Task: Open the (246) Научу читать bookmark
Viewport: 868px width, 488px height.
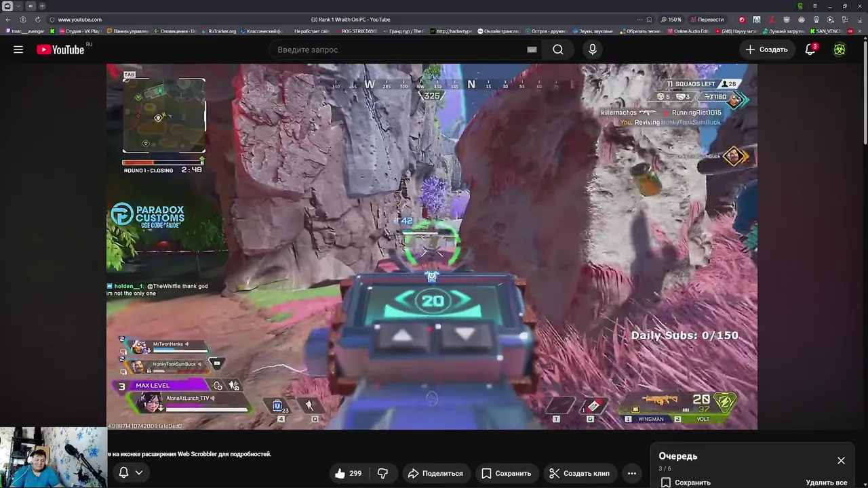Action: click(x=735, y=31)
